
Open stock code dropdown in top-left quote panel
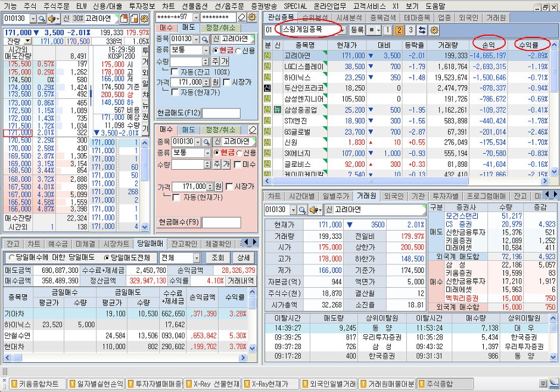(x=33, y=18)
